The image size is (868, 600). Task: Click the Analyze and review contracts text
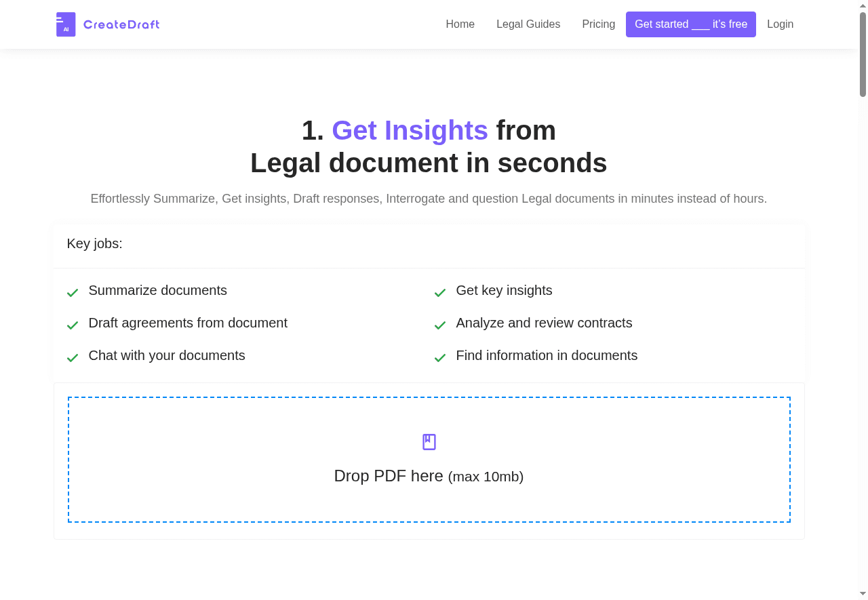coord(544,323)
